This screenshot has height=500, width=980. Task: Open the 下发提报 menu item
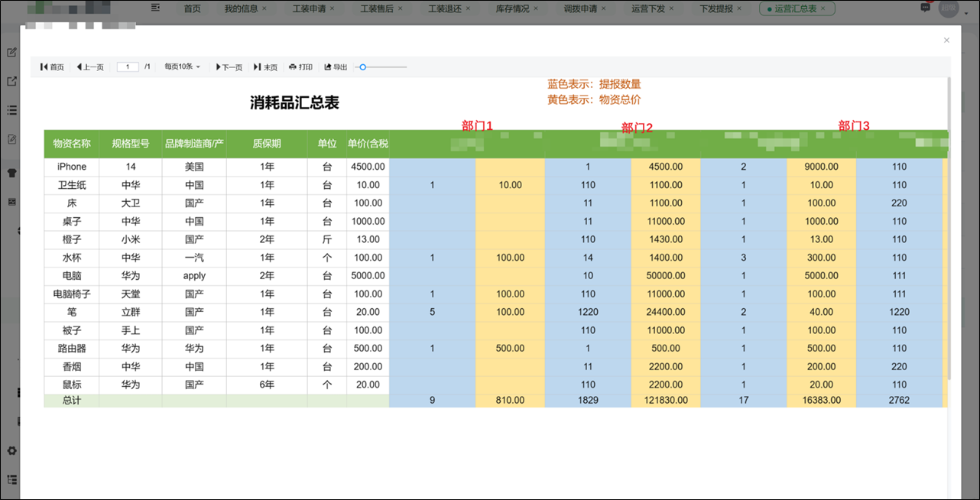click(x=717, y=8)
